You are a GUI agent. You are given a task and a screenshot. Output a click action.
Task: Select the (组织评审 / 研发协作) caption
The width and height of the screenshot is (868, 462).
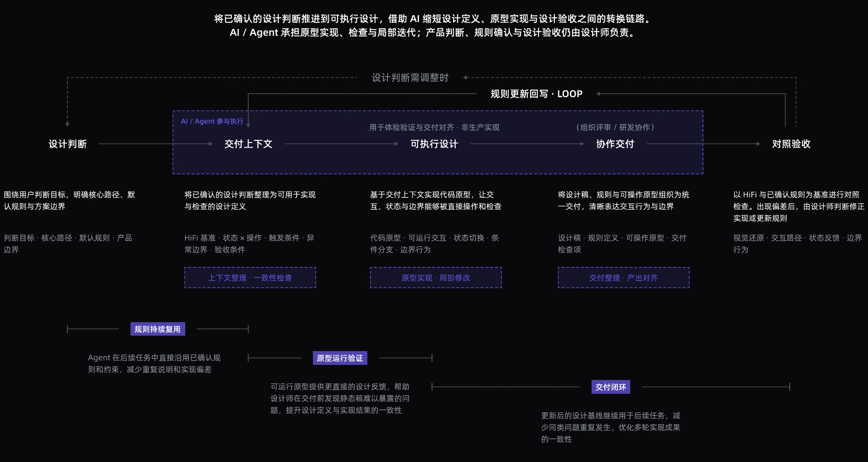click(615, 127)
